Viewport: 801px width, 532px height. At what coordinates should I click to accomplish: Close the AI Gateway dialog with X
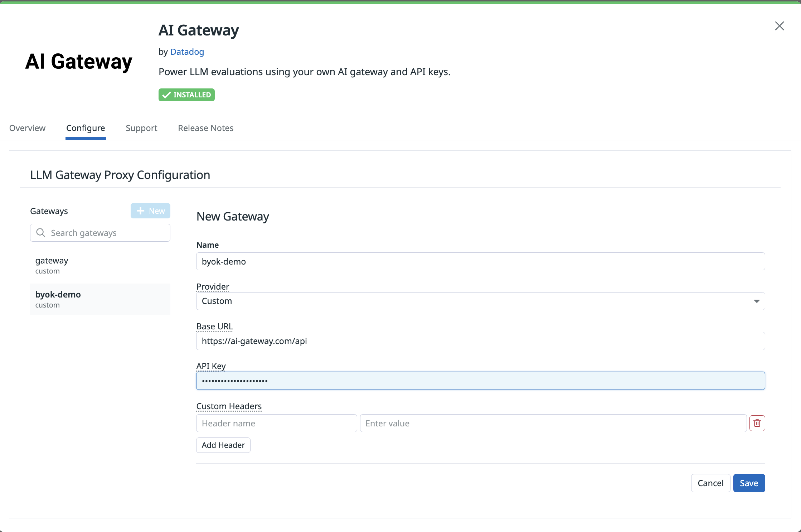pyautogui.click(x=779, y=26)
